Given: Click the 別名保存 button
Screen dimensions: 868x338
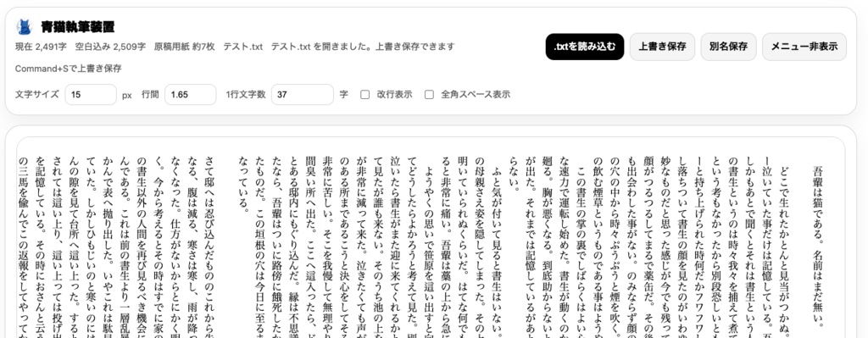Looking at the screenshot, I should tap(728, 47).
